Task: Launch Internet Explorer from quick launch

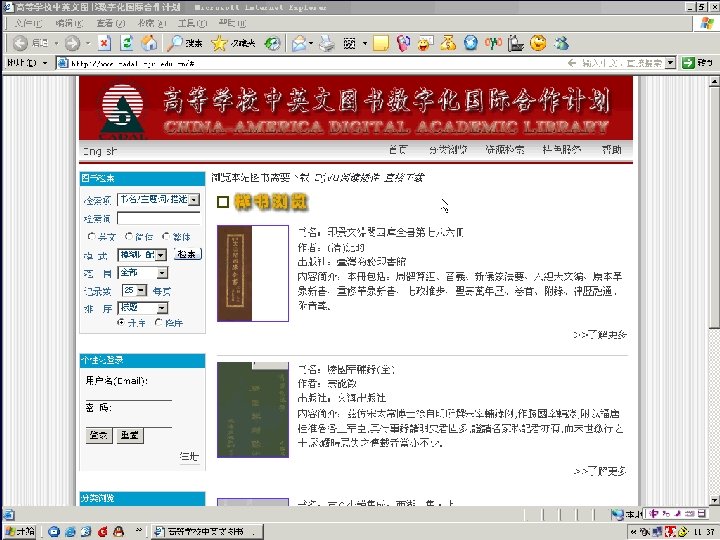Action: pos(70,531)
